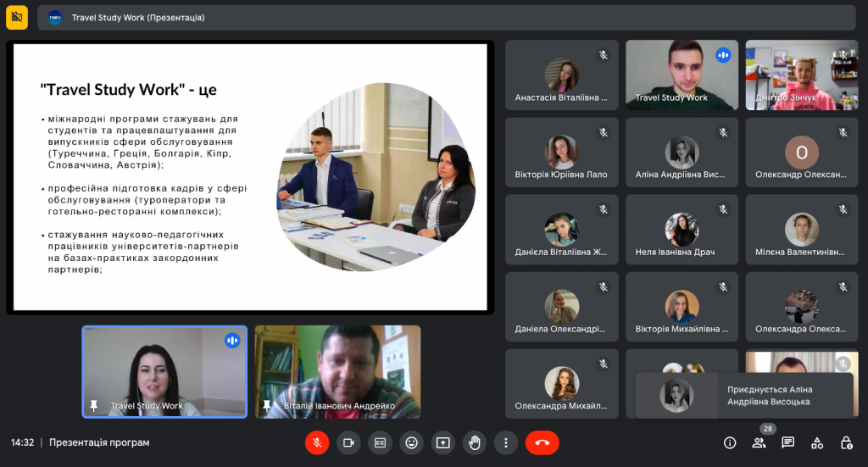Open host controls lock icon
This screenshot has width=868, height=467.
pos(846,442)
